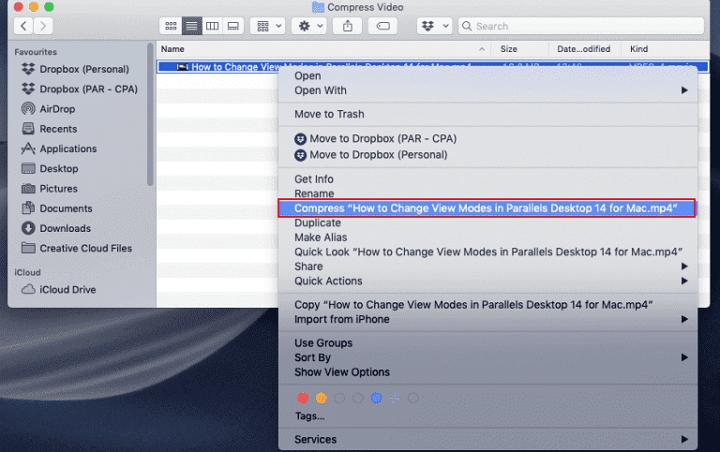The image size is (720, 452).
Task: Sort by the Kind column header
Action: [x=665, y=49]
